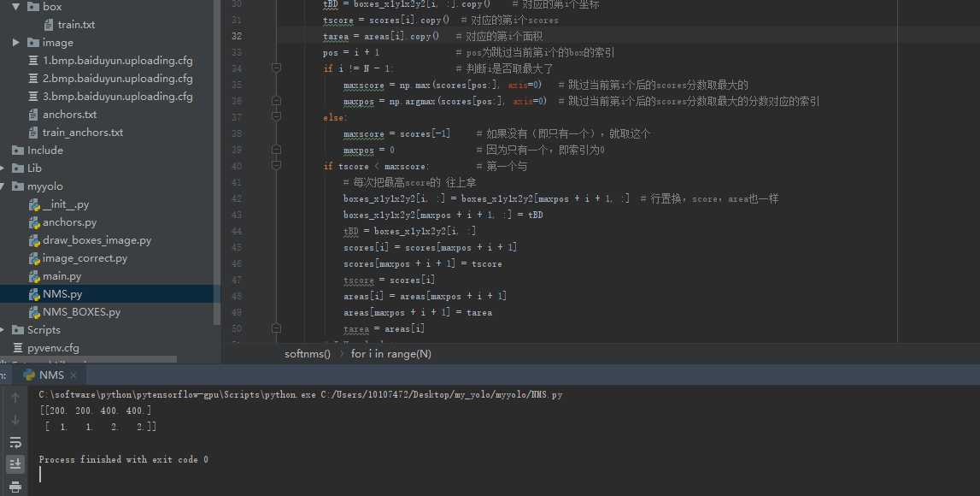Viewport: 980px width, 496px height.
Task: Click the Down the Stack Trace arrow icon
Action: (15, 420)
